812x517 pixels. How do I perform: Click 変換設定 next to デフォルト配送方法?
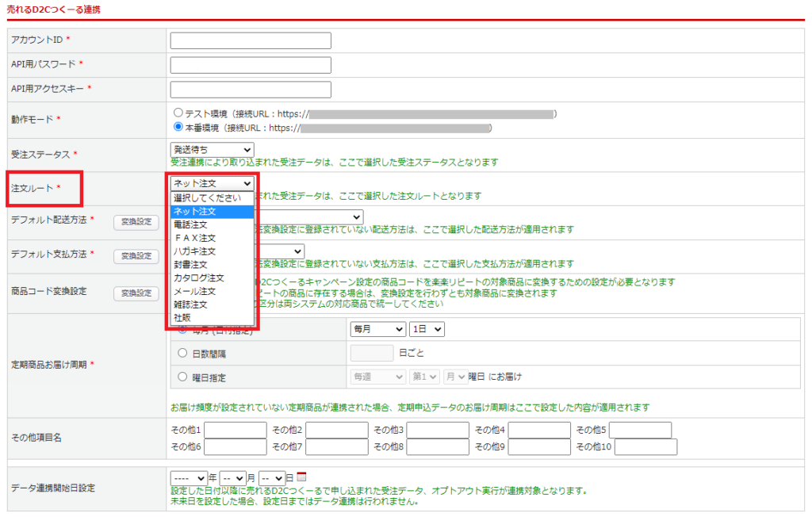(136, 223)
